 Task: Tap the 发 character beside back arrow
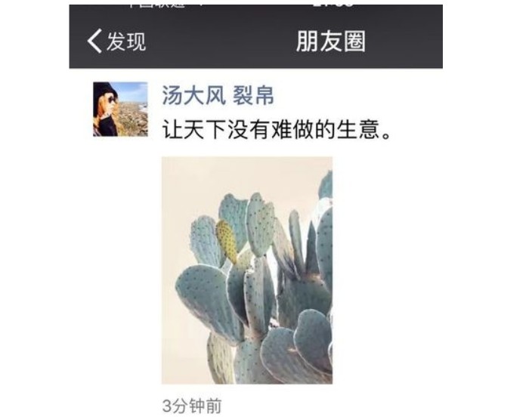[x=116, y=42]
